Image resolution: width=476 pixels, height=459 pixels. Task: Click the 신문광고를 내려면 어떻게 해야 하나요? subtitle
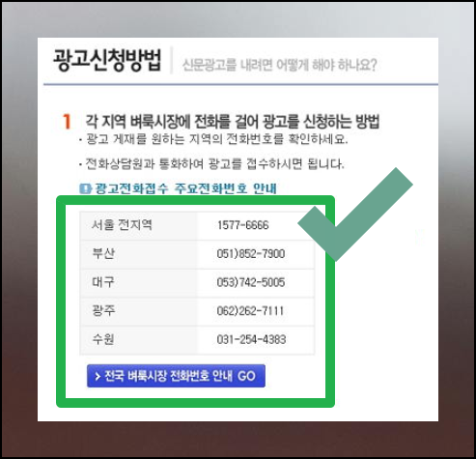point(279,65)
